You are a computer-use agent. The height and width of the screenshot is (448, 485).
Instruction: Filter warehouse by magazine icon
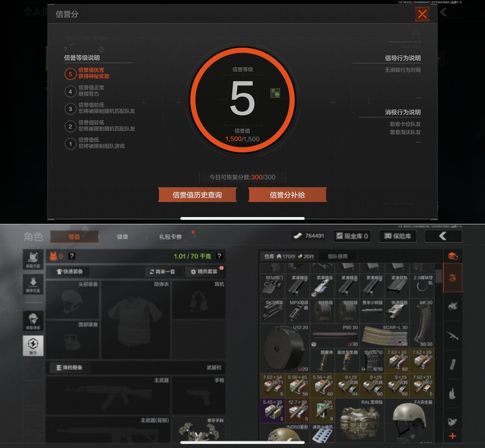(452, 364)
